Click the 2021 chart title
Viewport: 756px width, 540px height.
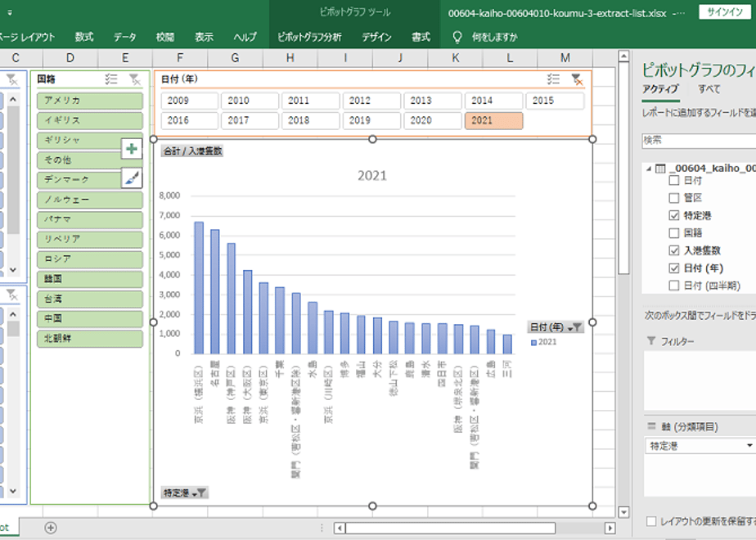[372, 175]
